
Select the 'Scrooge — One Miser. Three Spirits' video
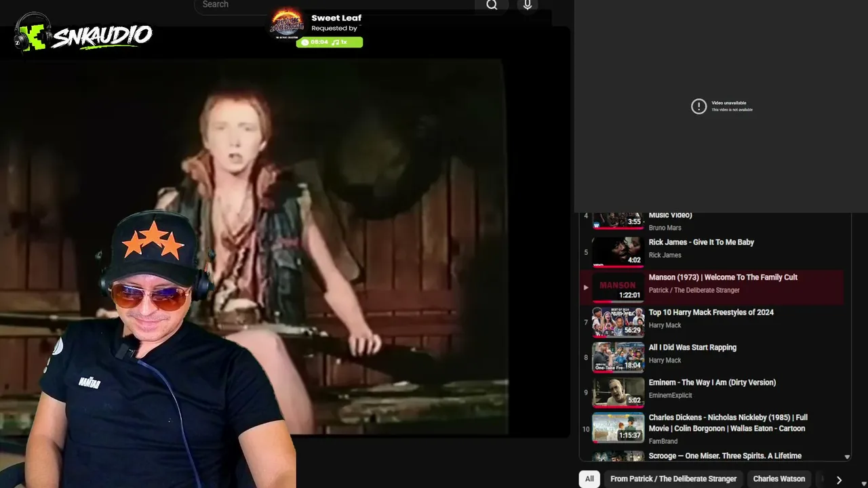pyautogui.click(x=725, y=456)
